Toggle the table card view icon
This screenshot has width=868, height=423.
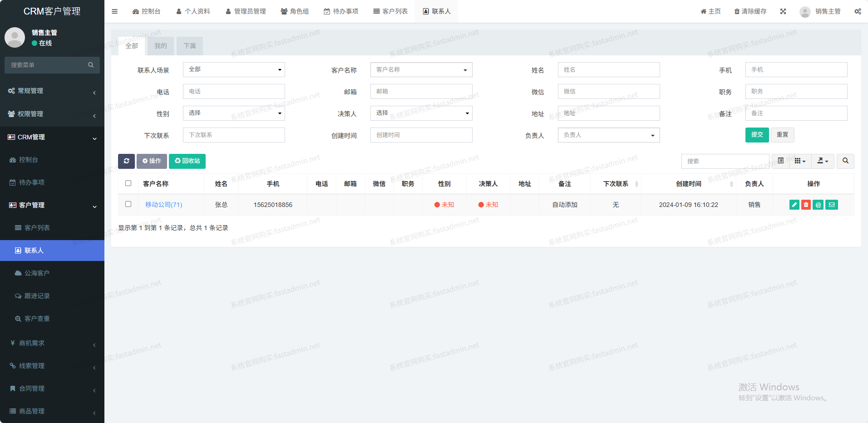click(x=780, y=161)
